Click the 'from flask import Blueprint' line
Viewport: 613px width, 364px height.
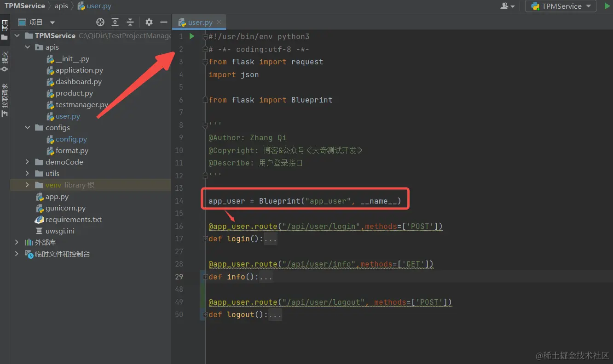[270, 100]
